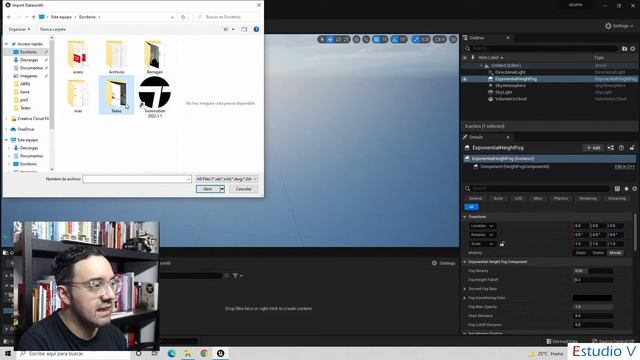The height and width of the screenshot is (360, 640).
Task: Click the Fog Density value slider
Action: (x=593, y=271)
